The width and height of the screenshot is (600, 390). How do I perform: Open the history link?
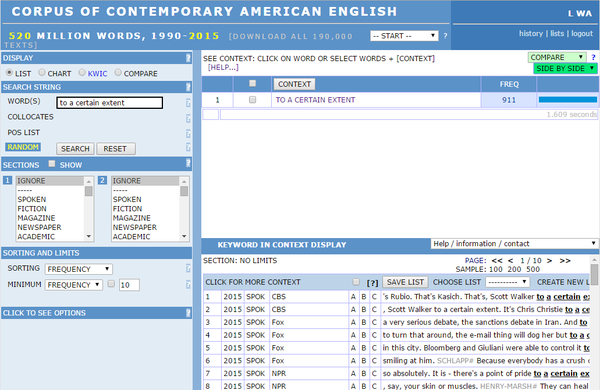531,33
